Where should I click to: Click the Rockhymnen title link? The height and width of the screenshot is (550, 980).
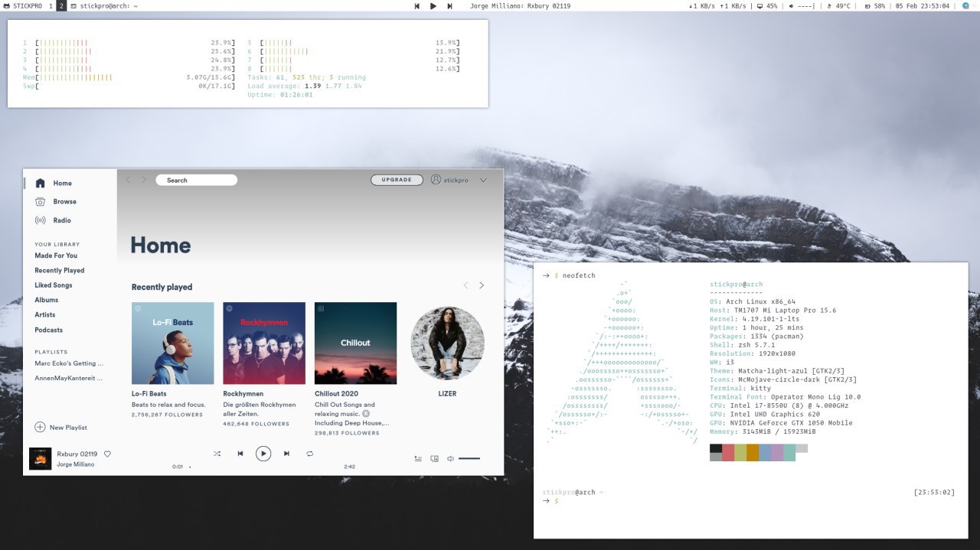pyautogui.click(x=243, y=394)
